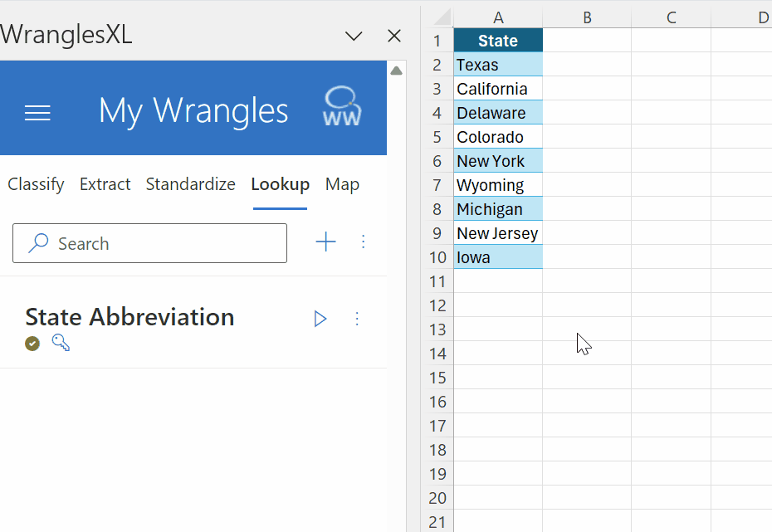Viewport: 772px width, 532px height.
Task: Open more options next to the plus icon
Action: [364, 242]
